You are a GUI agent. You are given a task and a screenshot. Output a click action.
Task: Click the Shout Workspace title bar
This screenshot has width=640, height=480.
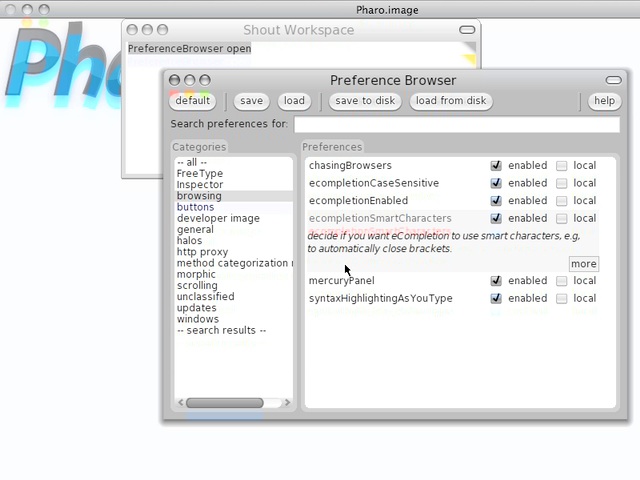tap(299, 30)
